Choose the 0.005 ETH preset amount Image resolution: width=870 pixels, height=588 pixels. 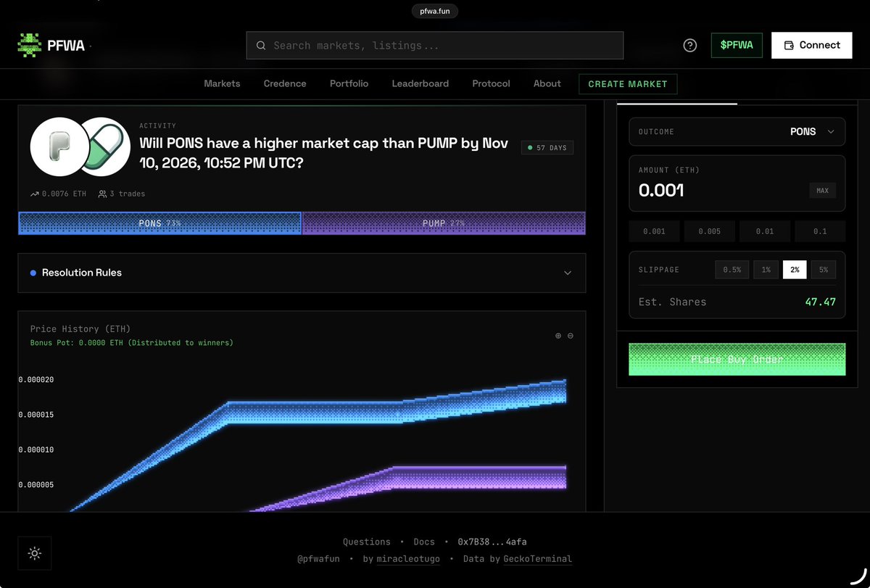[x=709, y=231]
